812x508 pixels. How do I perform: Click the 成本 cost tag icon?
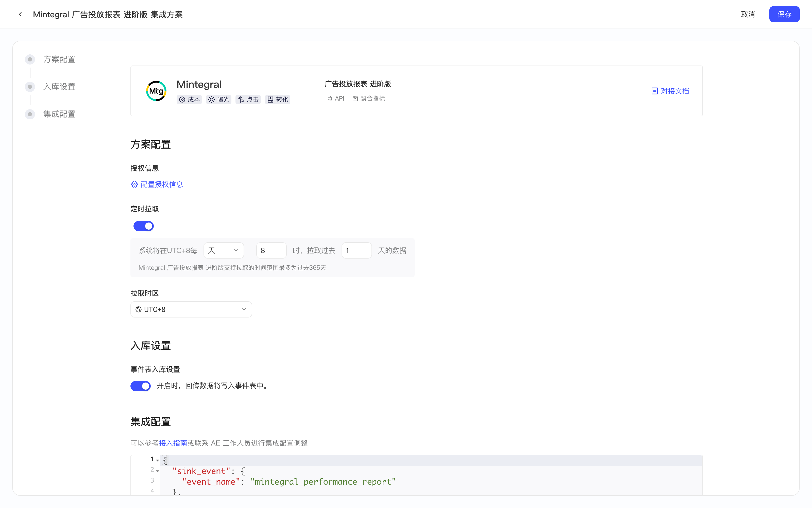tap(182, 100)
